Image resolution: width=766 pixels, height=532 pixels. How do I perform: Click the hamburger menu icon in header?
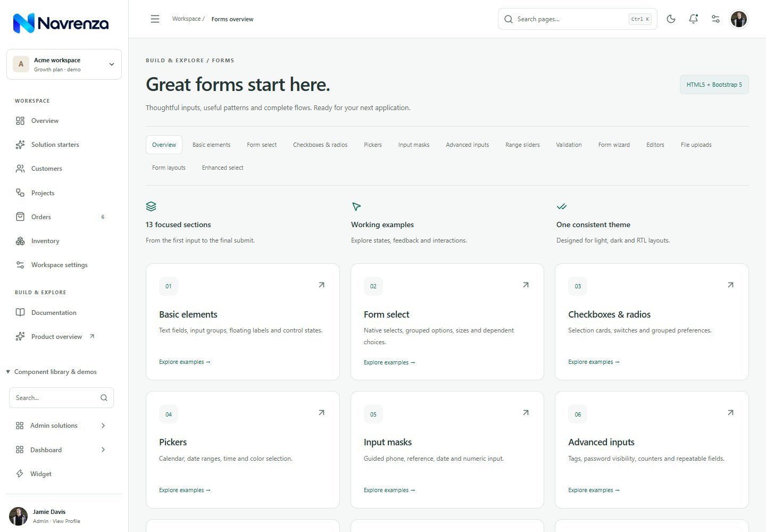click(155, 19)
